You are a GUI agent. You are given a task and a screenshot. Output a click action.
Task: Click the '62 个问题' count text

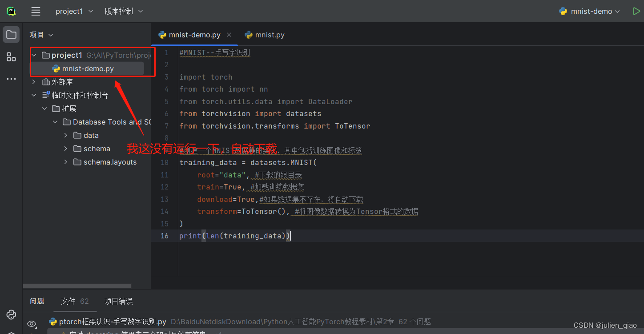point(415,322)
